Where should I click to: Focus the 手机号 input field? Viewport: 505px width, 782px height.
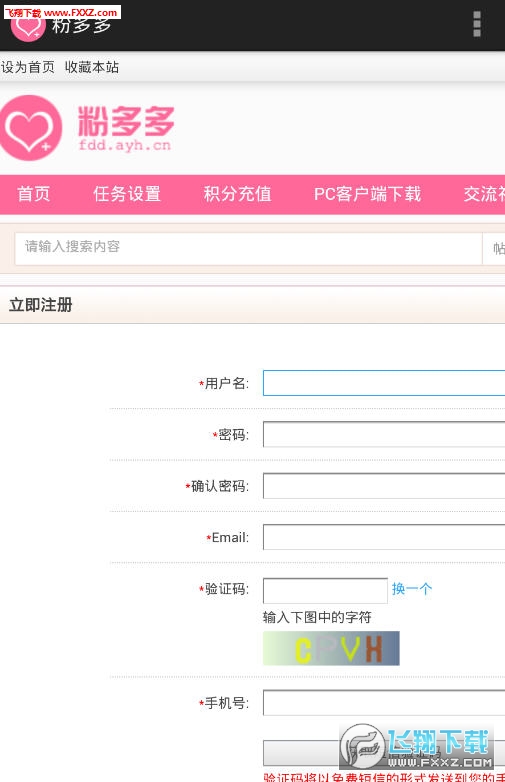pyautogui.click(x=384, y=703)
